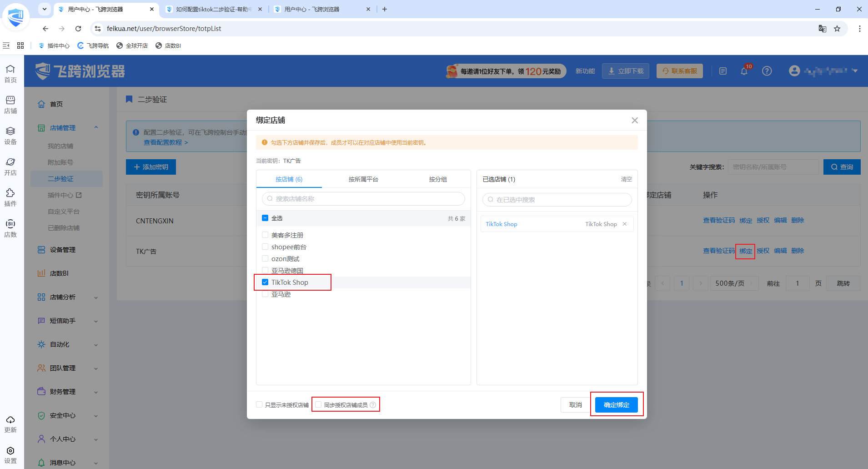Image resolution: width=868 pixels, height=469 pixels.
Task: Expand the 店铺分析 sidebar section
Action: [96, 298]
